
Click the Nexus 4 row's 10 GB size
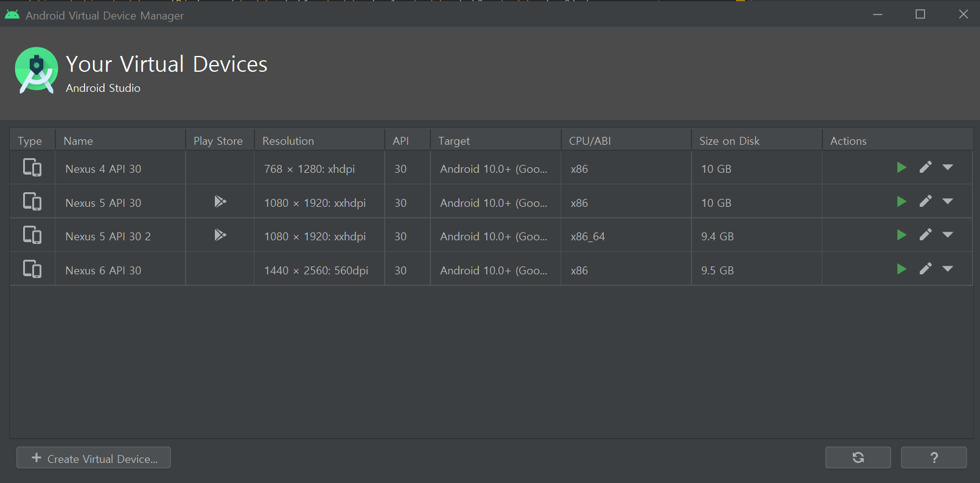(x=757, y=169)
